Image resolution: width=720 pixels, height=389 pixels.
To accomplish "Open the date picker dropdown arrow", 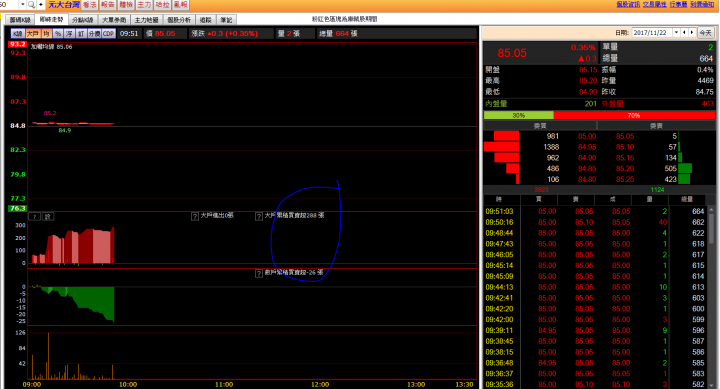I will point(676,33).
